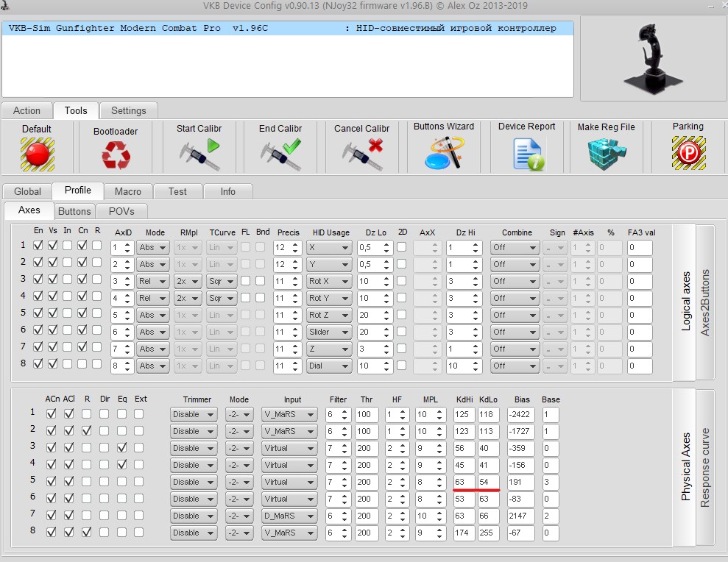This screenshot has width=728, height=562.
Task: Open the Buttons Wizard icon
Action: (x=443, y=153)
